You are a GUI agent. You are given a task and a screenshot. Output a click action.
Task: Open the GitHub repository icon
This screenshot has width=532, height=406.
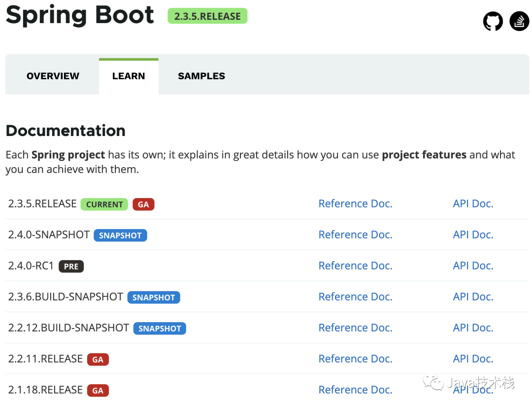click(493, 21)
